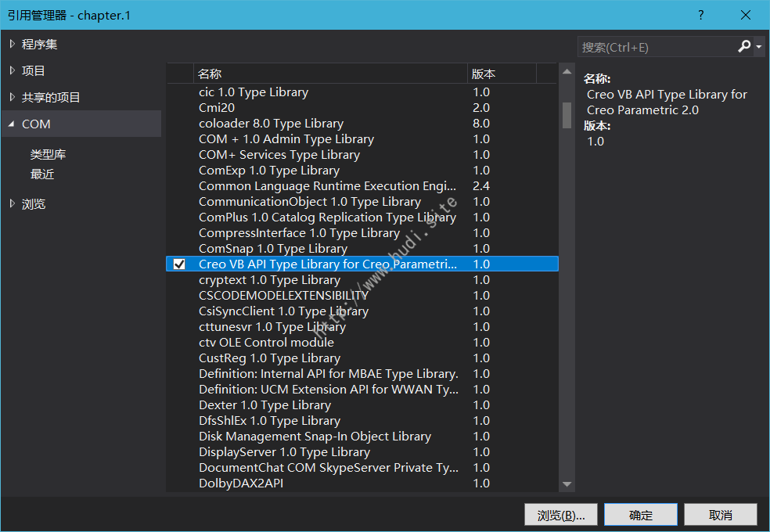Focus the 搜索(Ctrl+E) search field

(x=657, y=47)
